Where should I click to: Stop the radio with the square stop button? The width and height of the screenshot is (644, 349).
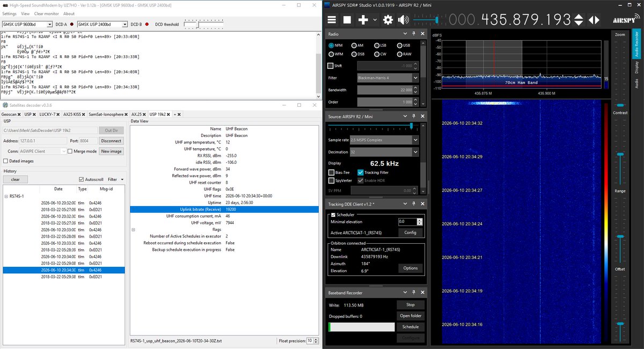click(x=347, y=20)
